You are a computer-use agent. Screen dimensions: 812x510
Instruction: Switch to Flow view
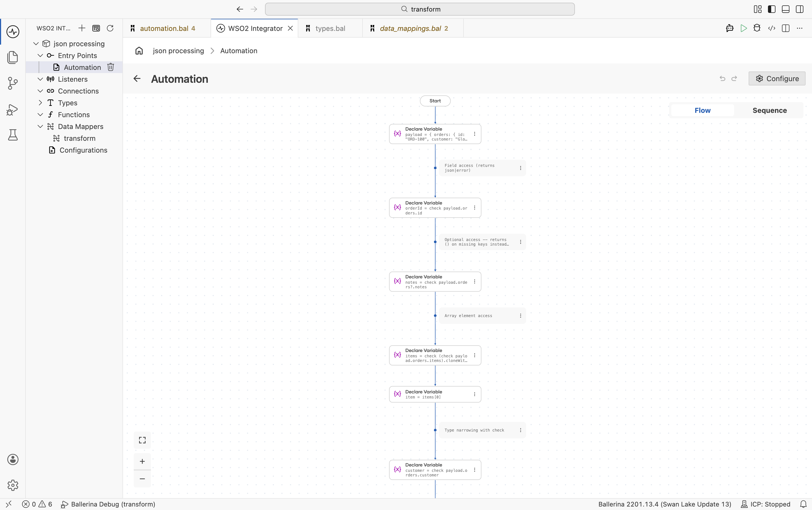pyautogui.click(x=702, y=110)
